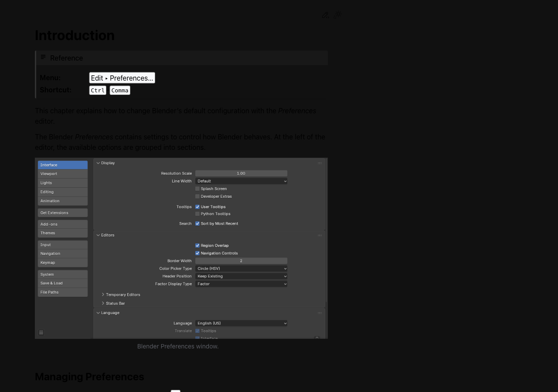Open the Factor Display Type dropdown
Viewport: 558px width, 392px height.
(x=241, y=284)
